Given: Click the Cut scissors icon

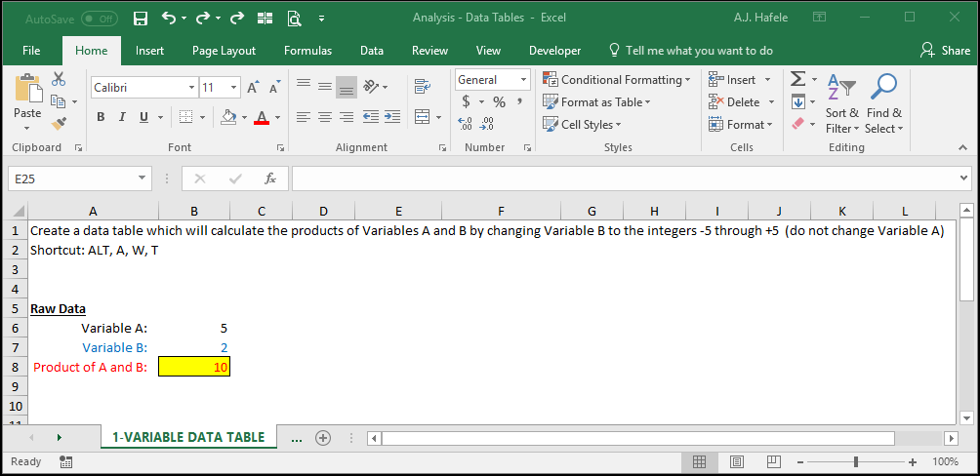Looking at the screenshot, I should click(59, 79).
